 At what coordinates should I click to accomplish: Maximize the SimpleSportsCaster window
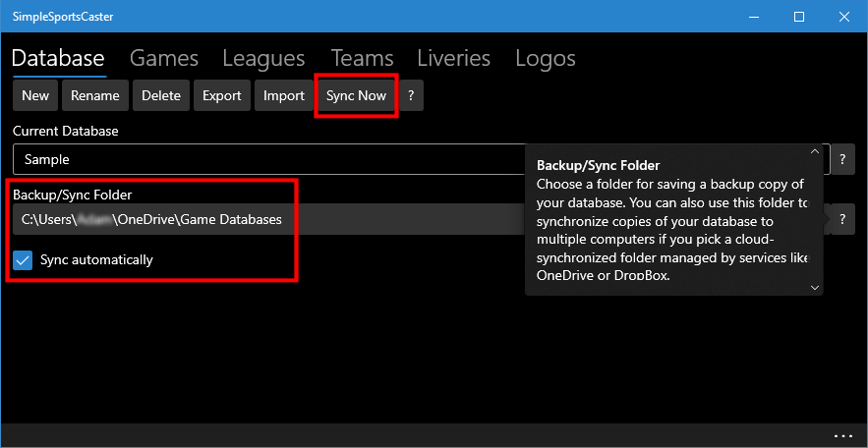coord(799,17)
